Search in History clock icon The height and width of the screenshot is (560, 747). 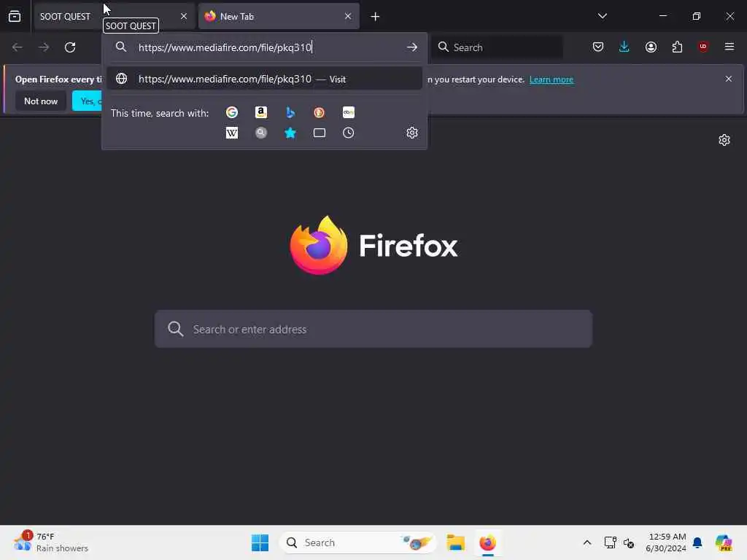click(x=348, y=133)
